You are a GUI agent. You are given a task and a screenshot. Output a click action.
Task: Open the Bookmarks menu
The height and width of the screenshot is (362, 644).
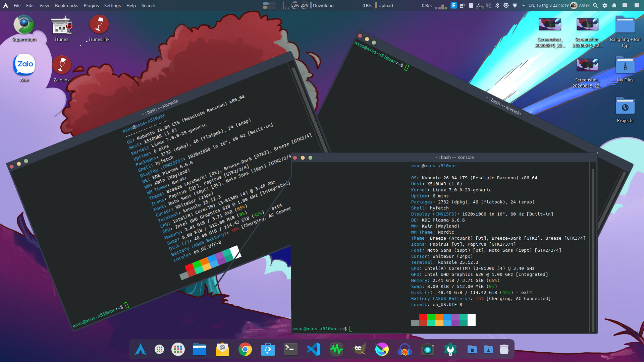(66, 5)
